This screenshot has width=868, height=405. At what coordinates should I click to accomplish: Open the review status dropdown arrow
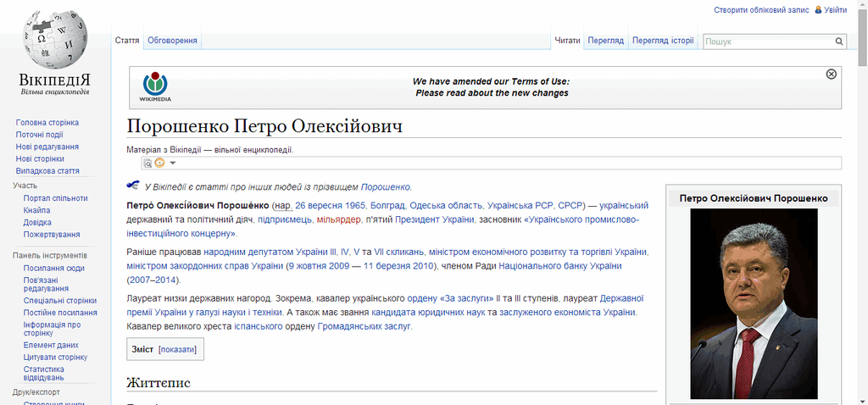(173, 164)
